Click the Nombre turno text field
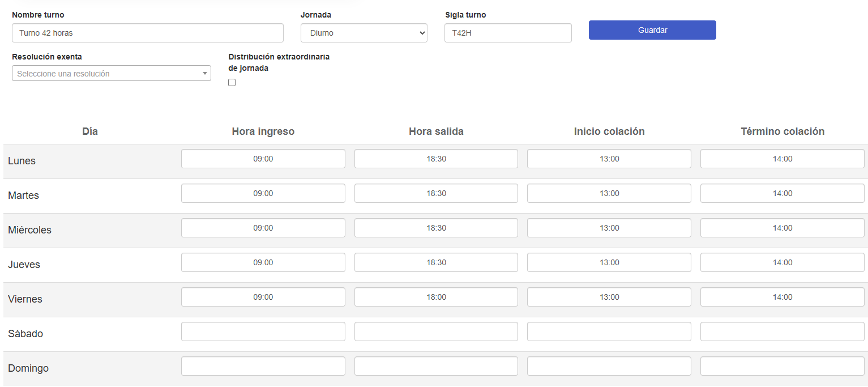Screen dimensions: 868x387 (x=147, y=33)
